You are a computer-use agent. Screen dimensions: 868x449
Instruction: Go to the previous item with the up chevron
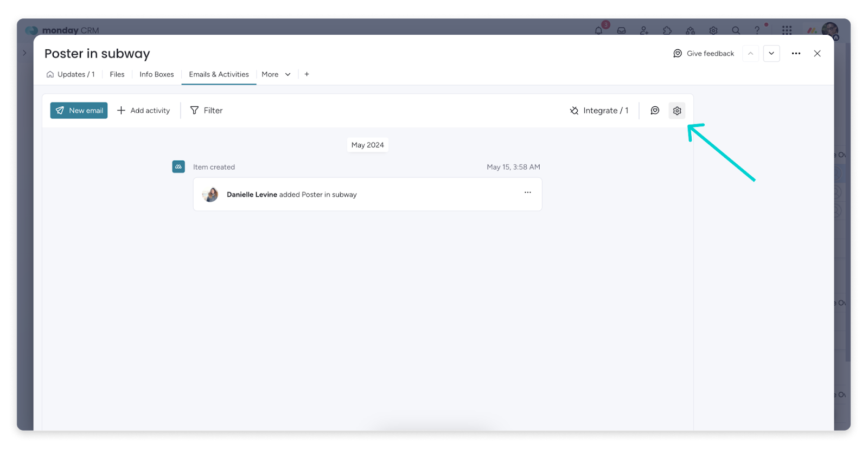(x=750, y=53)
